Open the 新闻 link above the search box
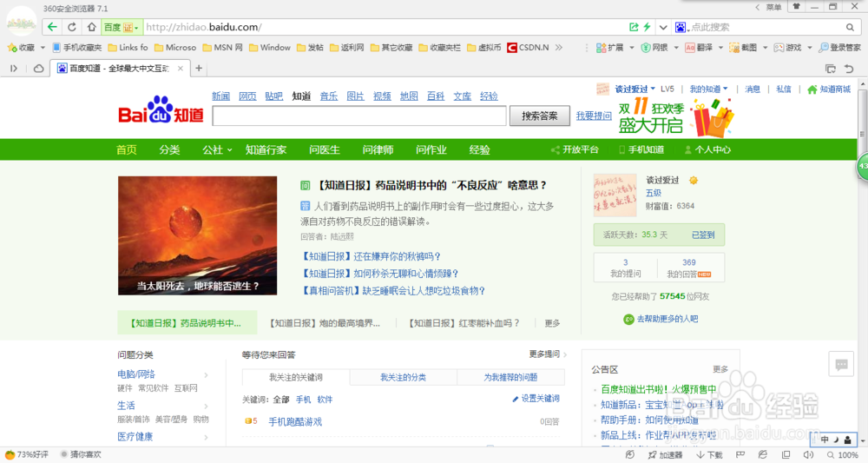 point(220,96)
